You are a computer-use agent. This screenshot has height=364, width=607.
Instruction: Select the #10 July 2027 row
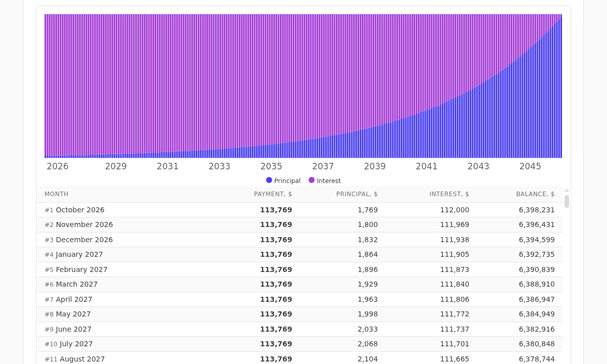click(299, 344)
